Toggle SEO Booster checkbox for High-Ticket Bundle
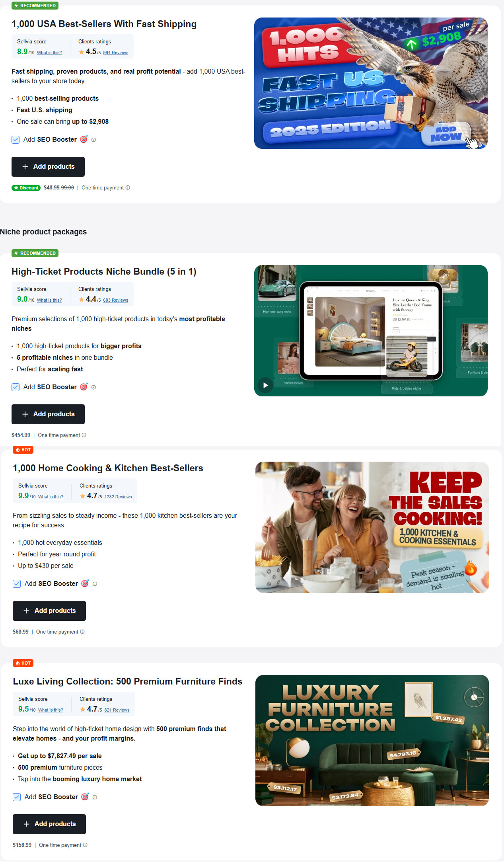The height and width of the screenshot is (864, 504). point(16,387)
